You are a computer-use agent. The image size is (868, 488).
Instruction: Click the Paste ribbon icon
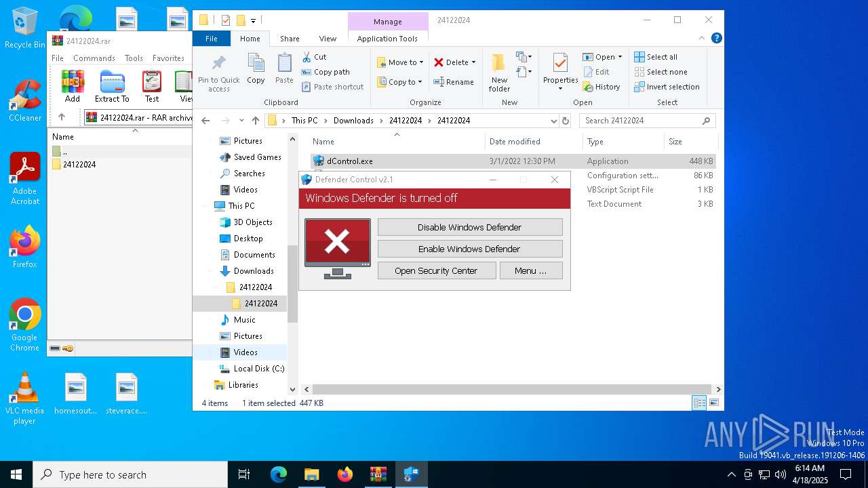[x=284, y=68]
